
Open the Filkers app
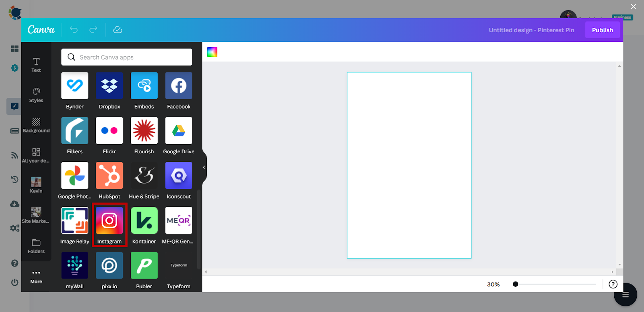click(75, 130)
